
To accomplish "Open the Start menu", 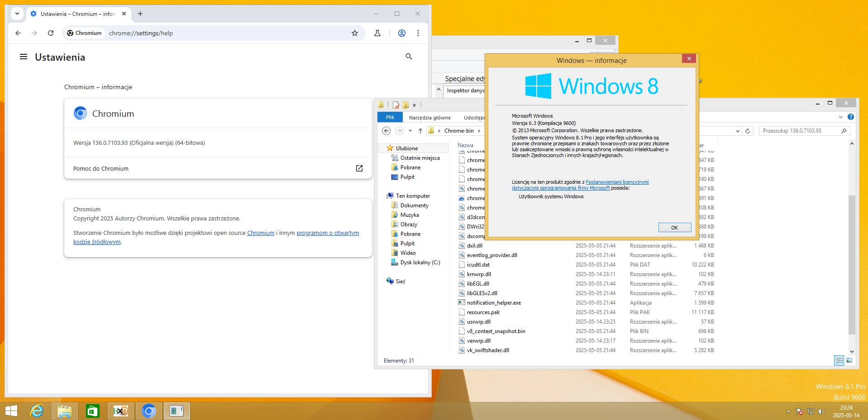I will point(11,411).
